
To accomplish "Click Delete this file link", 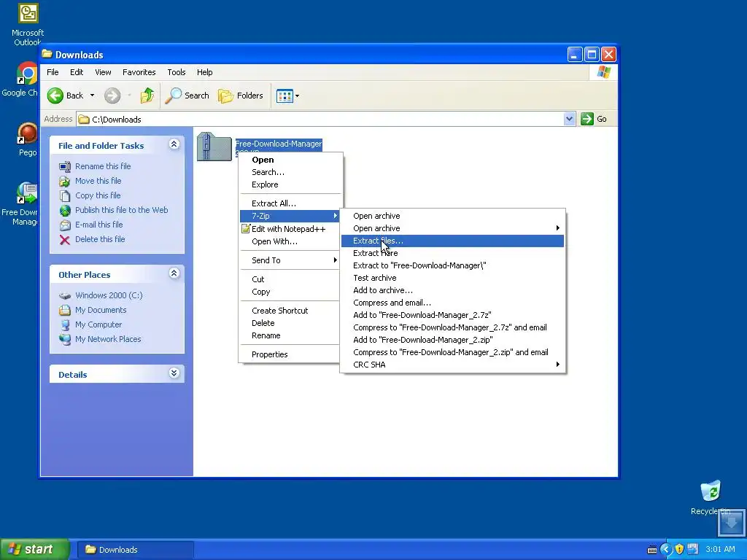I will coord(100,239).
